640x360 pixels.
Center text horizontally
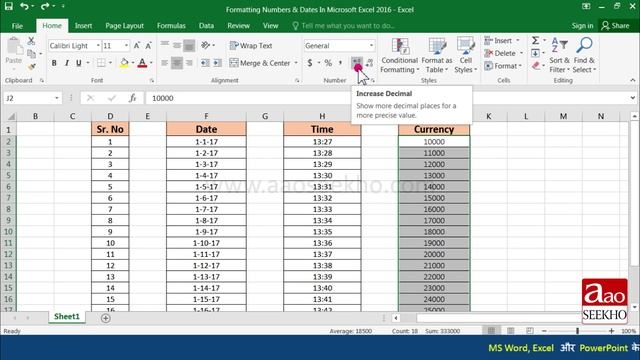point(177,63)
